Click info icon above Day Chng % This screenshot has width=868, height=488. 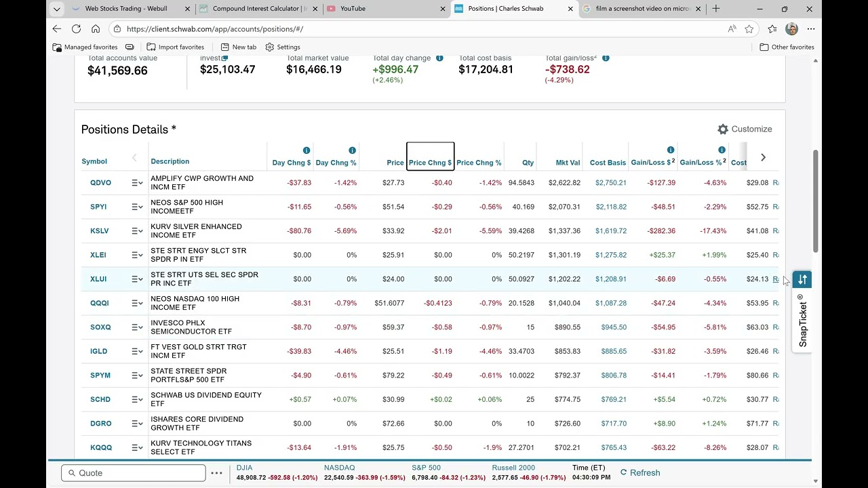[x=352, y=150]
